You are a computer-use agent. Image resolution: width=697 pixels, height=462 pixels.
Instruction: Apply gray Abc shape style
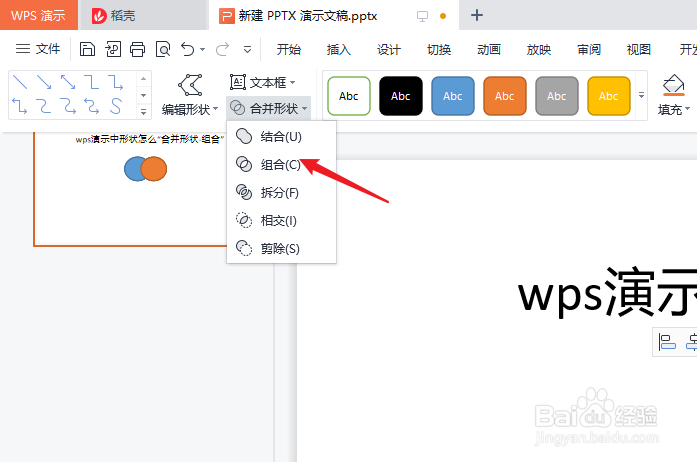[x=557, y=96]
